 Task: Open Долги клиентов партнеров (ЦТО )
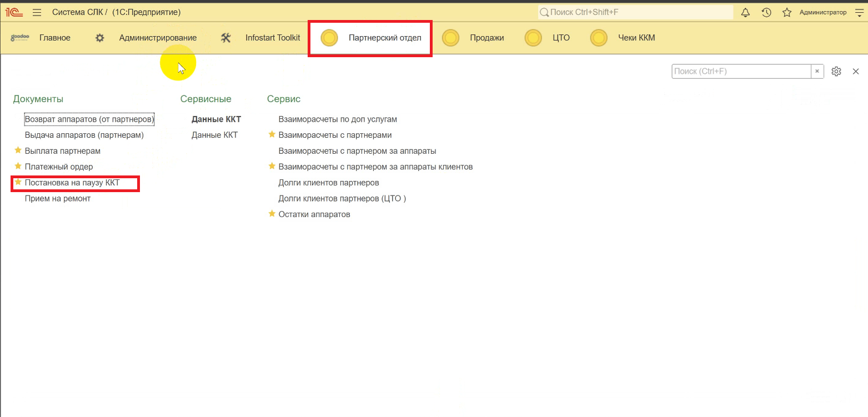pyautogui.click(x=342, y=198)
